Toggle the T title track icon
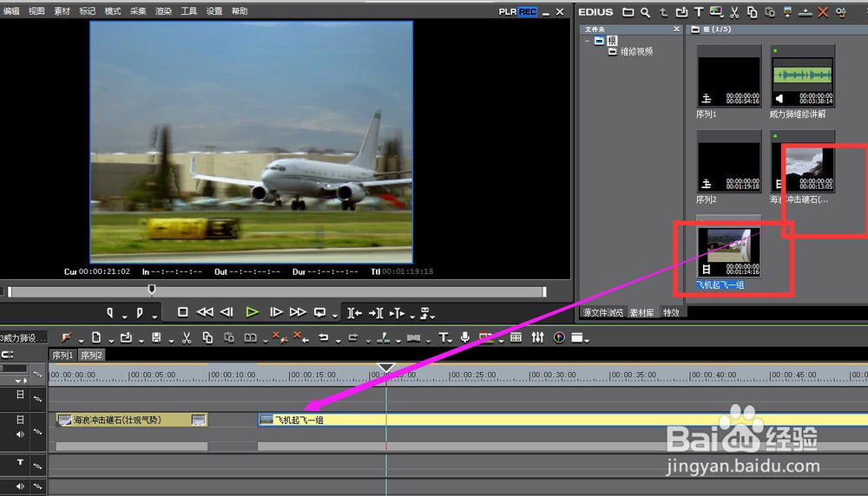The width and height of the screenshot is (868, 496). click(x=20, y=461)
